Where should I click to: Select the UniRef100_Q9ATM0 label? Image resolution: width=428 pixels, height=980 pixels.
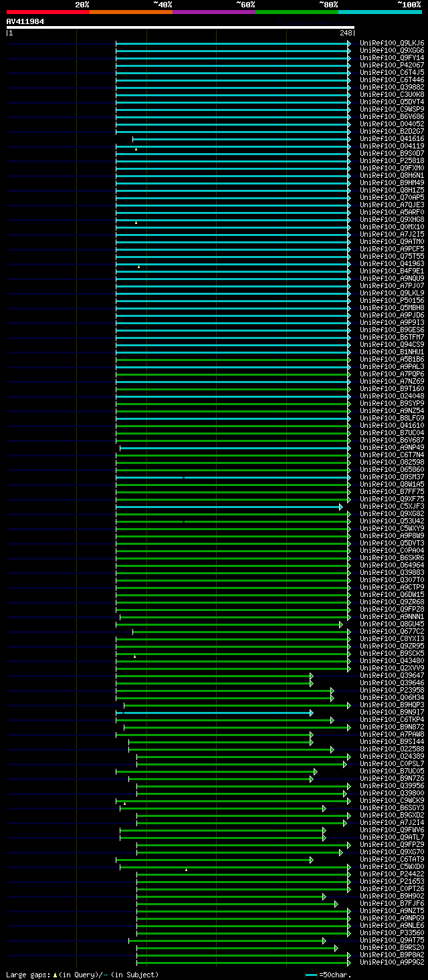tap(392, 241)
